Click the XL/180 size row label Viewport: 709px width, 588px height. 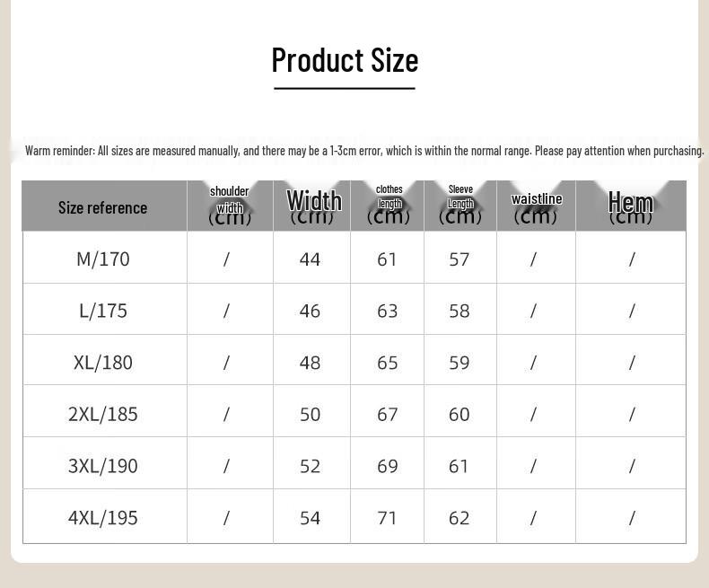click(103, 363)
